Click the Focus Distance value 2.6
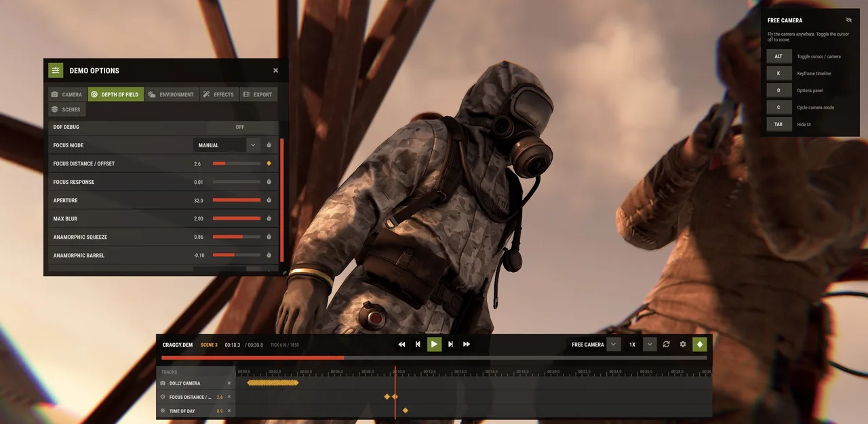868x424 pixels. click(x=197, y=163)
